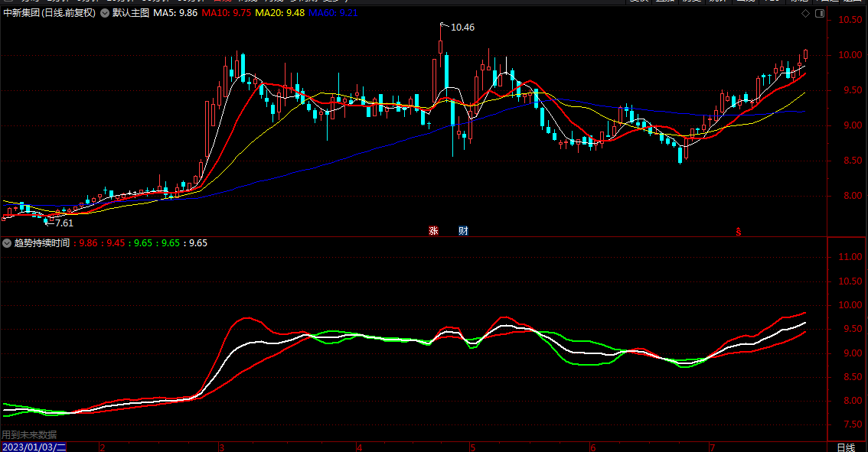
Task: Open the red 涨 event icon
Action: click(433, 231)
